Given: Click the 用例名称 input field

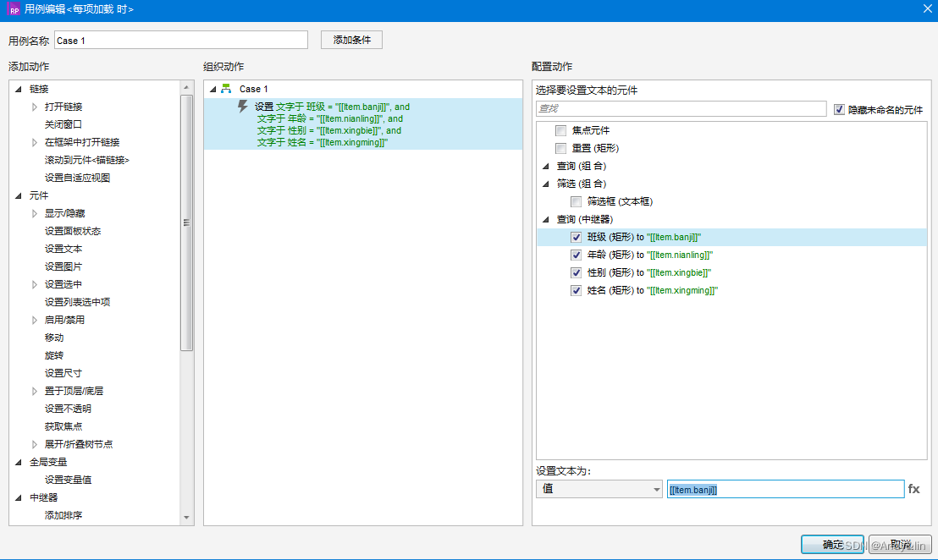Looking at the screenshot, I should pos(180,40).
